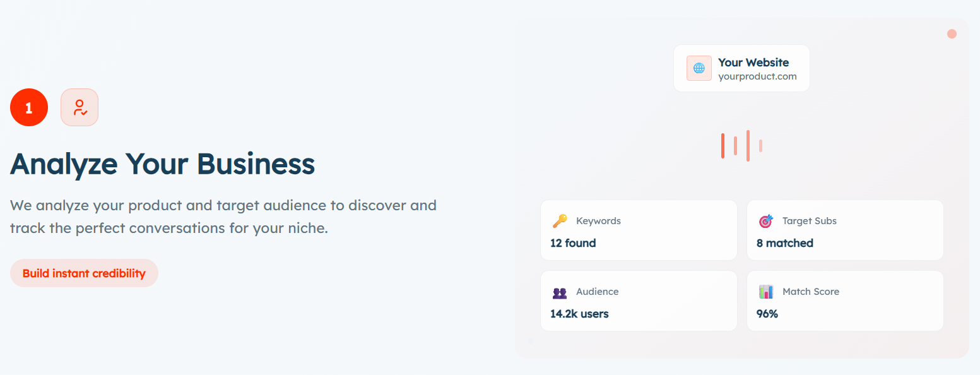Screen dimensions: 980x375
Task: Click the 14.2k users value
Action: click(x=579, y=314)
